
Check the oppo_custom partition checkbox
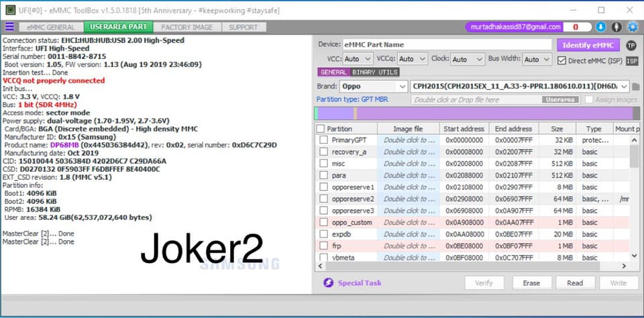coord(323,223)
